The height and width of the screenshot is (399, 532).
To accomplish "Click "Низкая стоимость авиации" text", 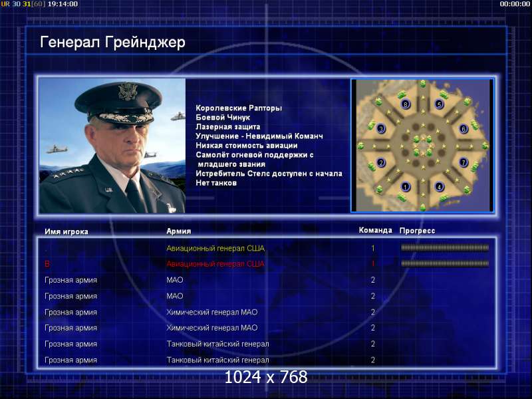I will (247, 146).
